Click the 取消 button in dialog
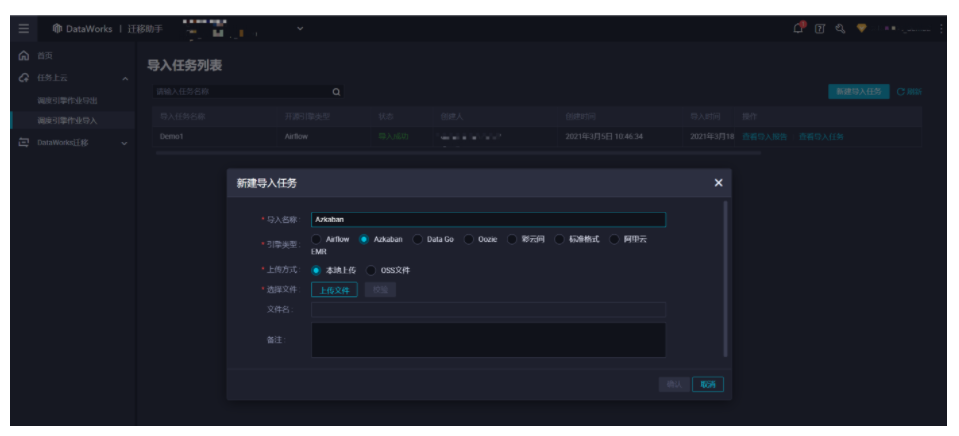This screenshot has width=959, height=436. pyautogui.click(x=708, y=384)
